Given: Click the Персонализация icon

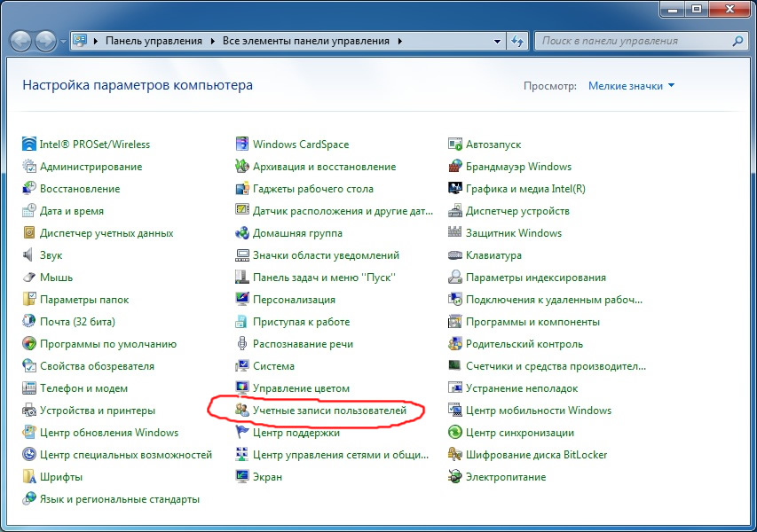Looking at the screenshot, I should point(242,300).
